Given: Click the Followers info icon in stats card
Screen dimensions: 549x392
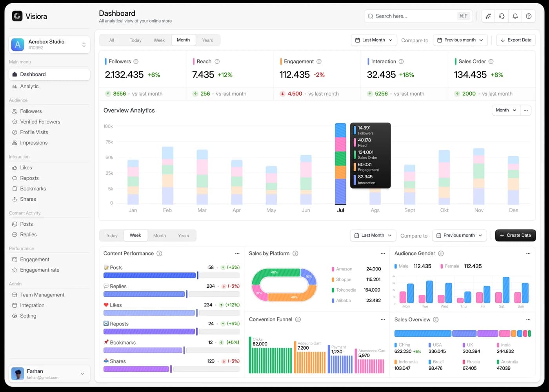Looking at the screenshot, I should (x=136, y=62).
